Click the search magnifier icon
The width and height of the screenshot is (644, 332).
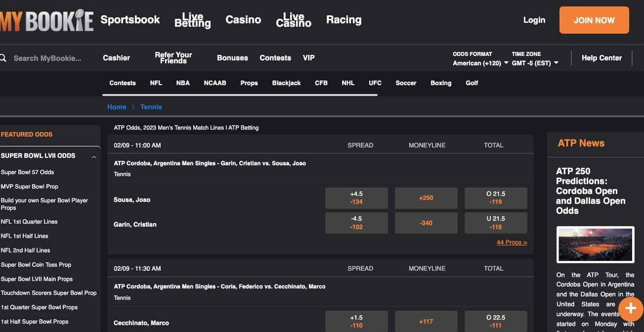pos(3,58)
